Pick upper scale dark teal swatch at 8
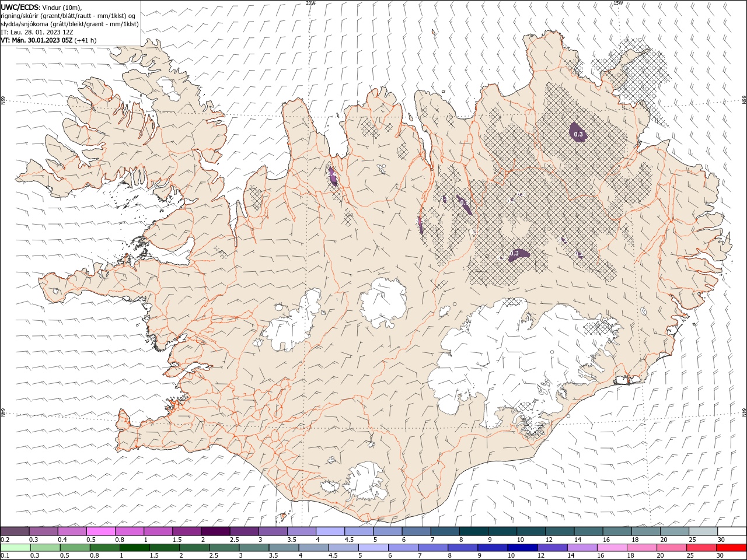747x560 pixels. coord(473,531)
